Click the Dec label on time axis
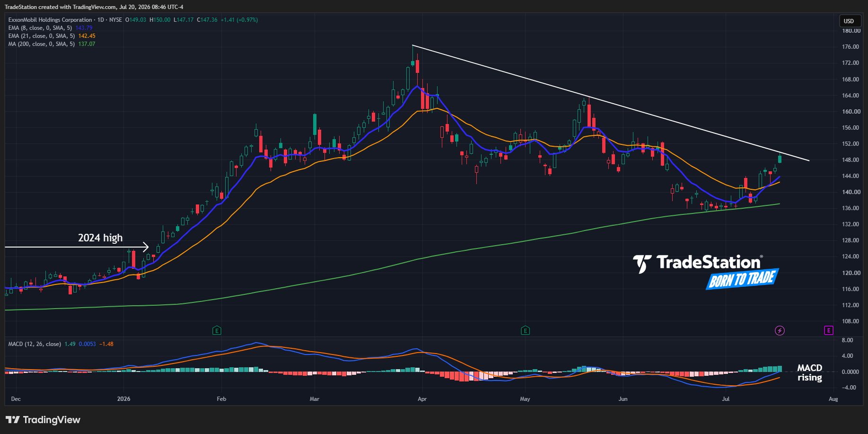This screenshot has height=434, width=868. (x=16, y=399)
